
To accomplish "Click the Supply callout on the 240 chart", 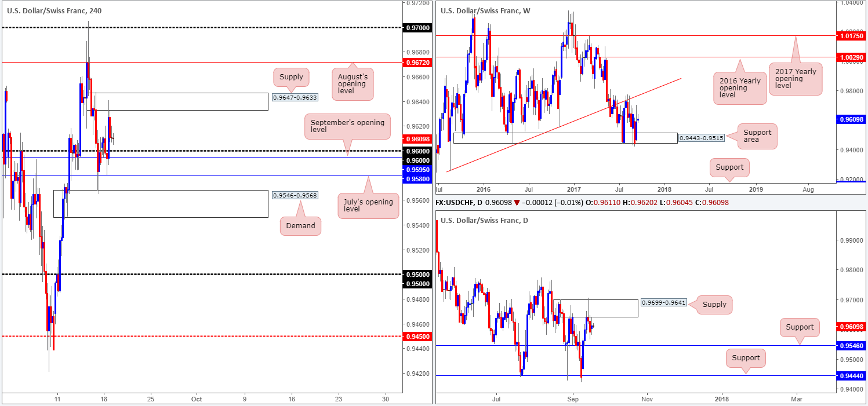I will click(x=290, y=76).
